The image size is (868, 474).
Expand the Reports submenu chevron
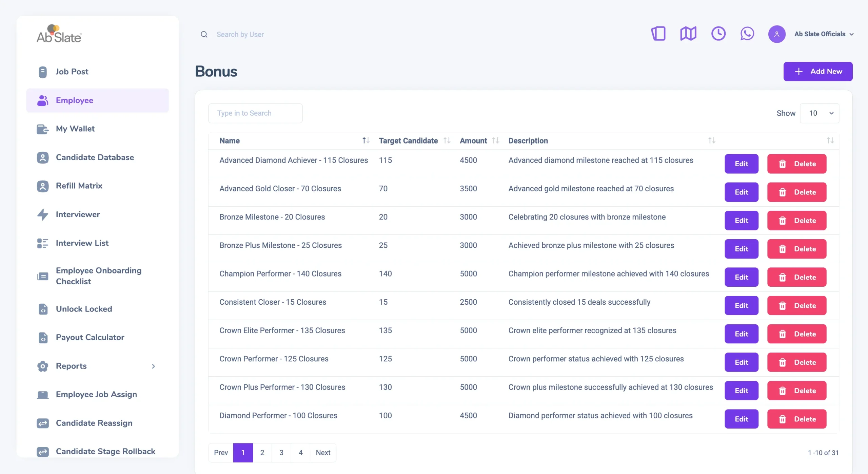153,366
